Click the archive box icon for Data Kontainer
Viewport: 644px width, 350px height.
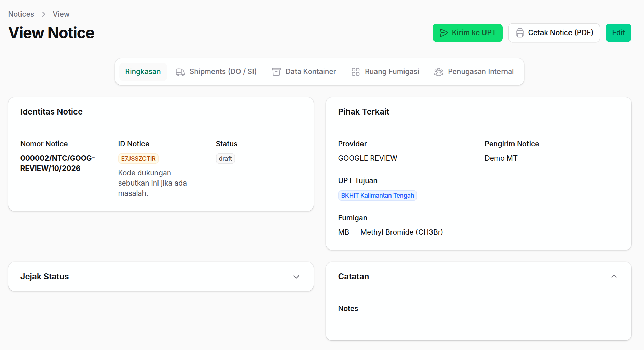pos(276,72)
